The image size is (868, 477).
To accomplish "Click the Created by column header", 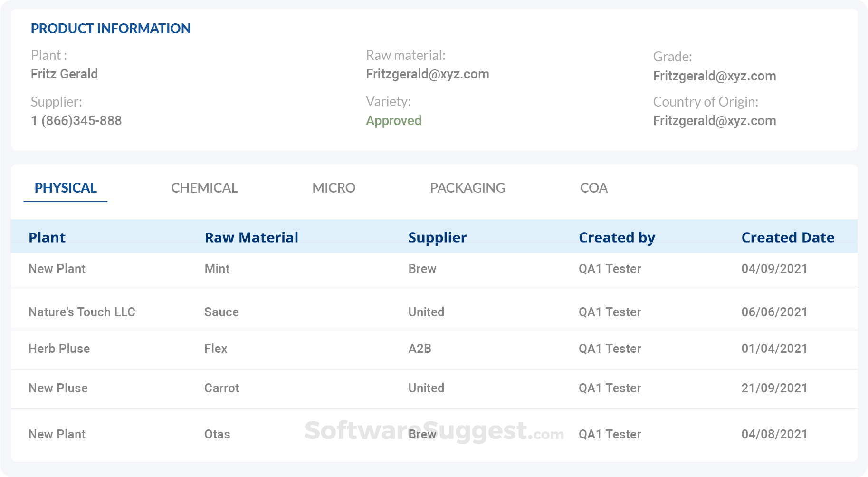I will 617,237.
